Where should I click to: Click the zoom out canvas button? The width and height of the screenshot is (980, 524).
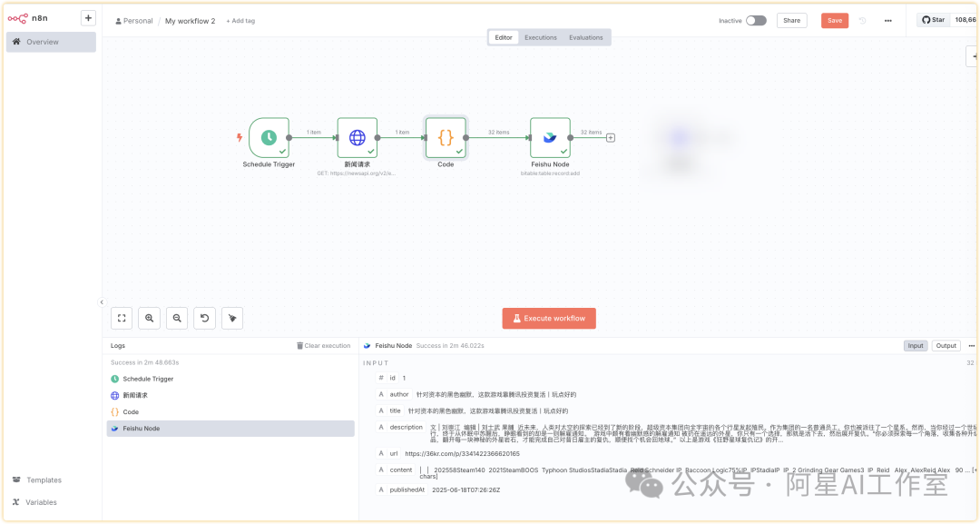point(177,318)
